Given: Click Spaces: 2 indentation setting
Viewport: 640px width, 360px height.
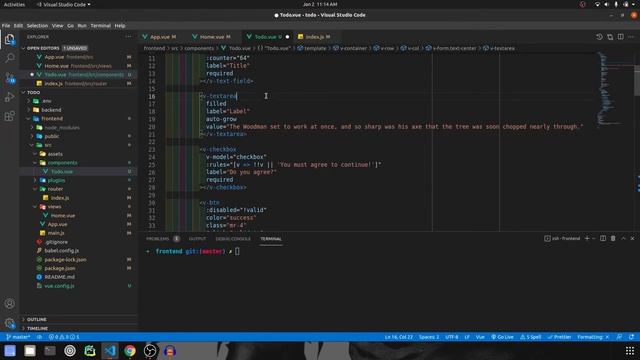Looking at the screenshot, I should (429, 337).
